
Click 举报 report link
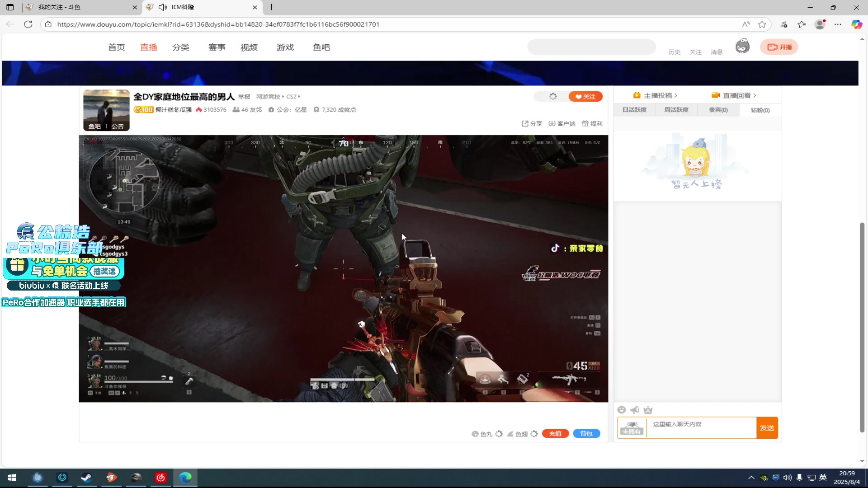pyautogui.click(x=244, y=96)
